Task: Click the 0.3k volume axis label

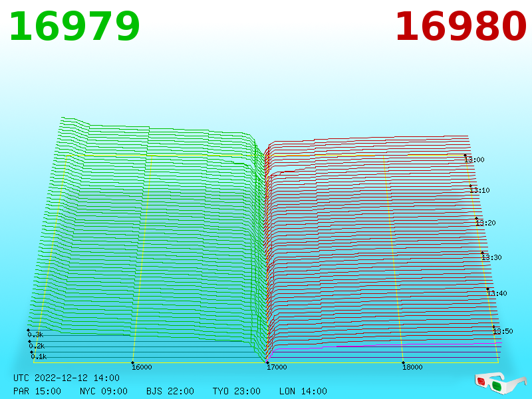Action: [x=35, y=335]
